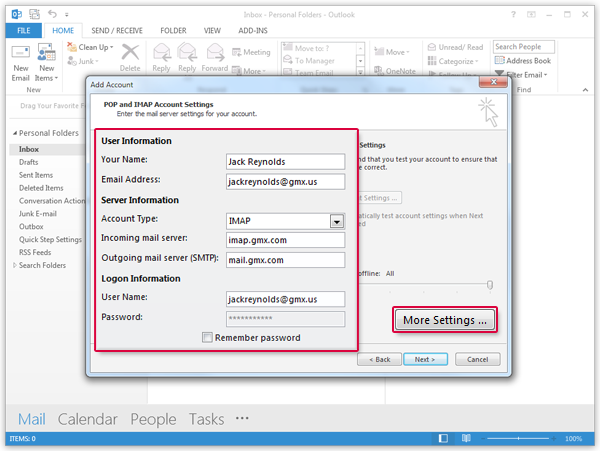Switch to Calendar view
Screen dimensions: 600x451
coord(87,419)
